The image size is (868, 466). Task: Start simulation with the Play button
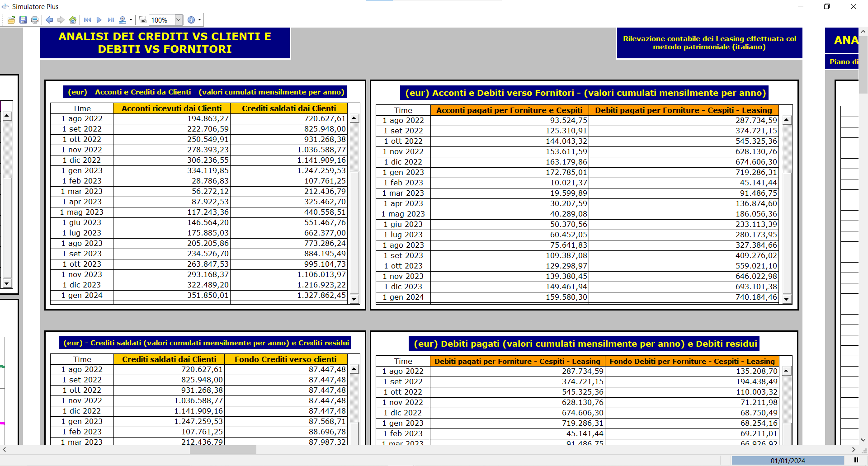[99, 20]
